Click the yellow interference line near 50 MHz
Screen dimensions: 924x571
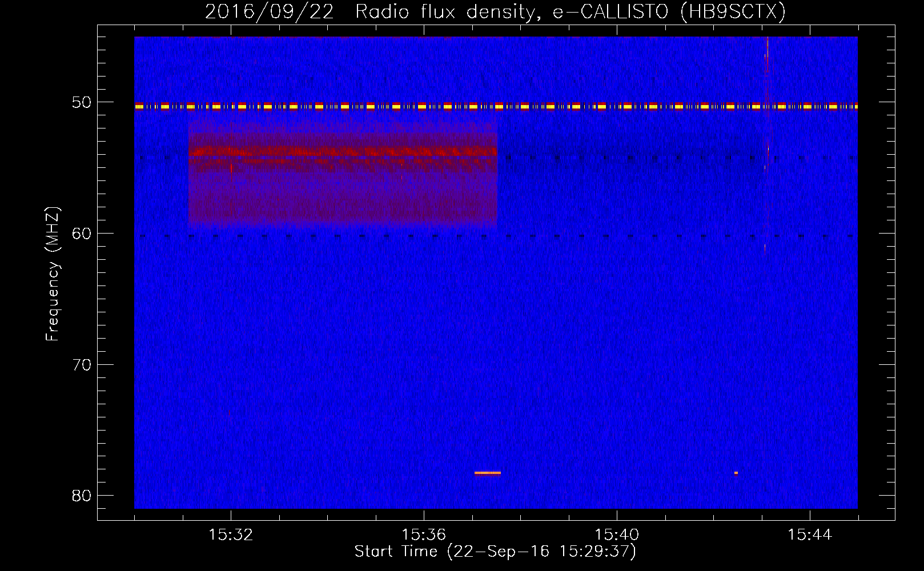[496, 106]
